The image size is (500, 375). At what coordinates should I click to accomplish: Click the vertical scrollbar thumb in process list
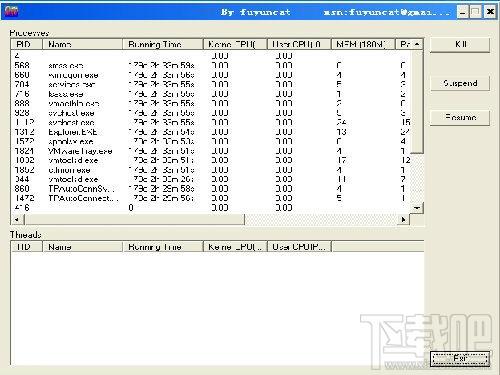[417, 101]
